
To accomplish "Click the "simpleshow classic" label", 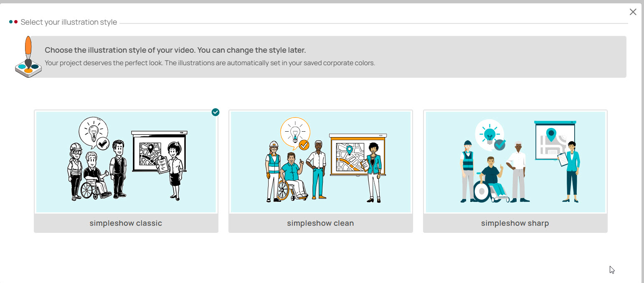I will pos(126,223).
